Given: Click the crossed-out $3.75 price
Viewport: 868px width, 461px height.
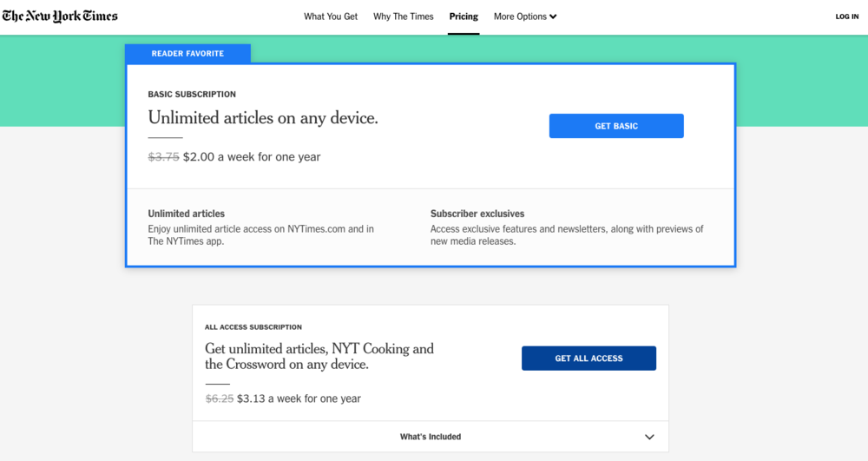Looking at the screenshot, I should point(163,157).
